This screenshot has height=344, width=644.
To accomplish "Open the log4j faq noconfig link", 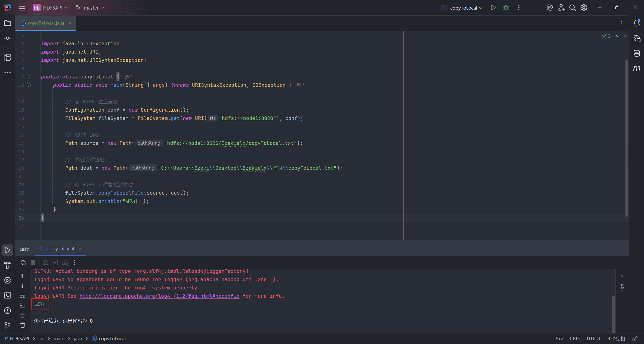I will (159, 296).
